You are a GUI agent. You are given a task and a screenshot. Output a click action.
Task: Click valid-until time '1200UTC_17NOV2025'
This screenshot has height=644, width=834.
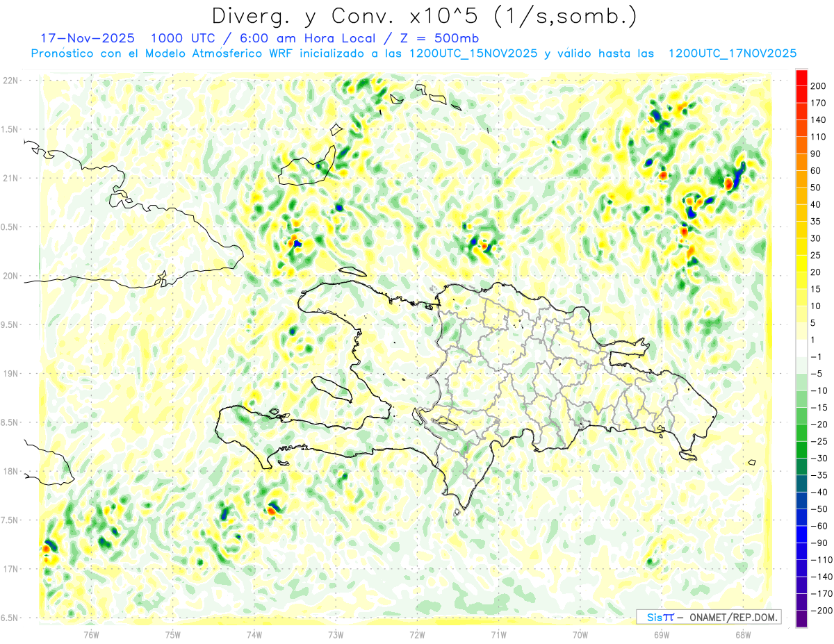(x=732, y=53)
